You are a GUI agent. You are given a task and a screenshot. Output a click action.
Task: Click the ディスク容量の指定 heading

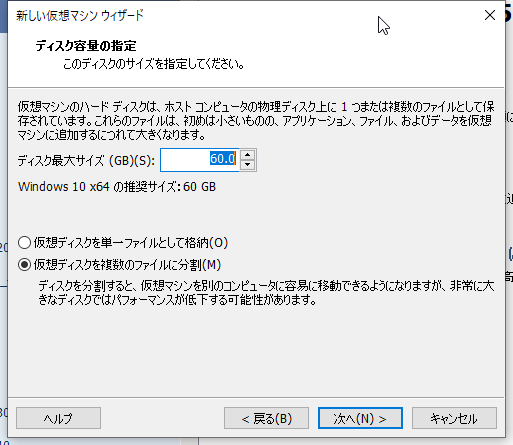point(86,46)
